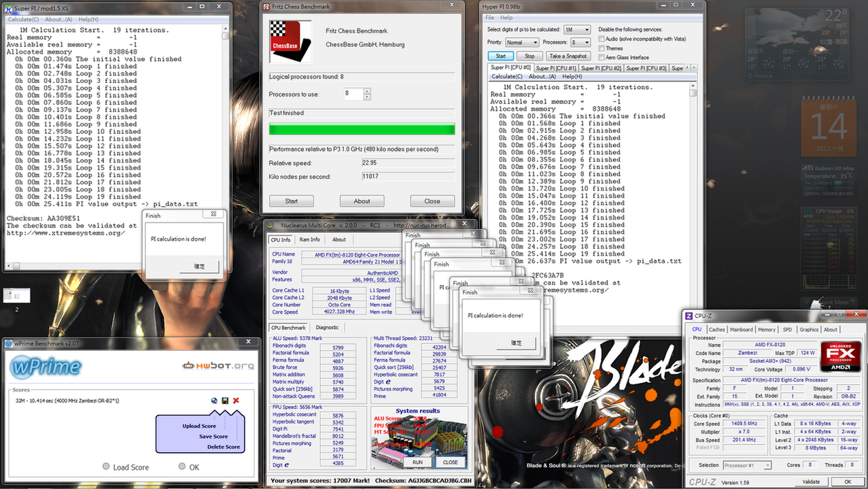Click the Upload Score link in wPrime
The width and height of the screenshot is (868, 489).
[x=199, y=426]
